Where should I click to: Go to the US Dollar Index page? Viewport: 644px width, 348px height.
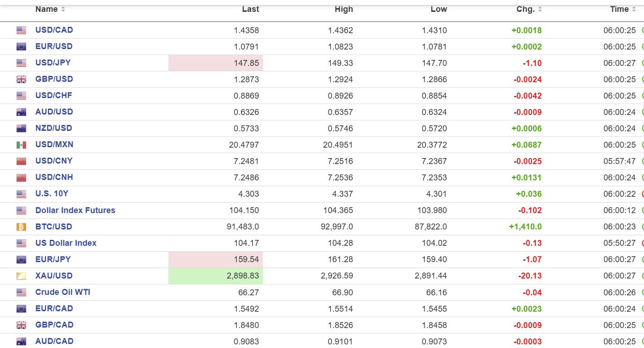coord(66,243)
